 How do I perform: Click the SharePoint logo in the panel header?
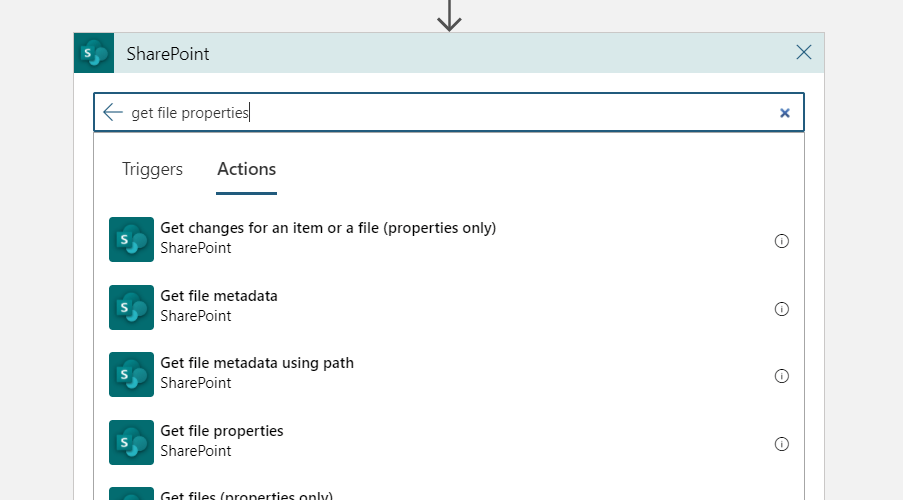(95, 53)
